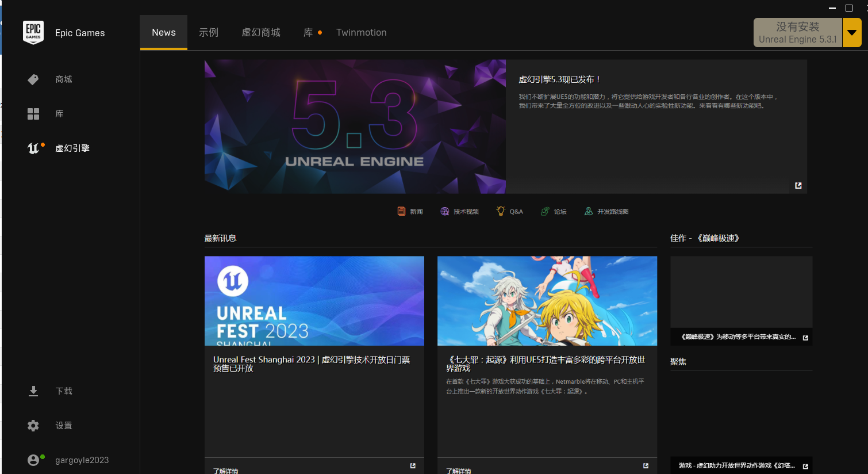Click the 论坛 forum link
The width and height of the screenshot is (868, 474).
point(554,211)
